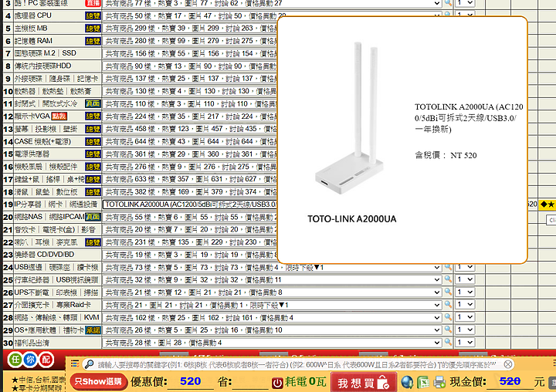Open product dropdown for 網路、傳輸線 row 28
Image resolution: width=556 pixels, height=392 pixels.
pos(272,318)
